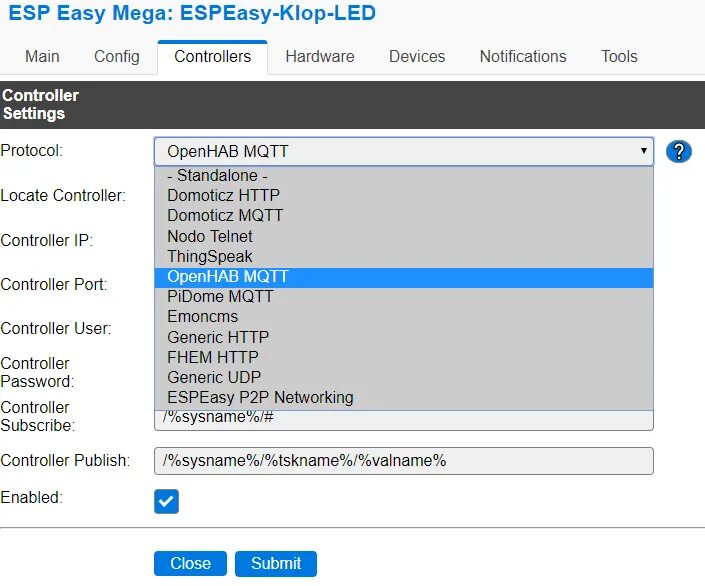Select the Standalone protocol option

[x=404, y=175]
